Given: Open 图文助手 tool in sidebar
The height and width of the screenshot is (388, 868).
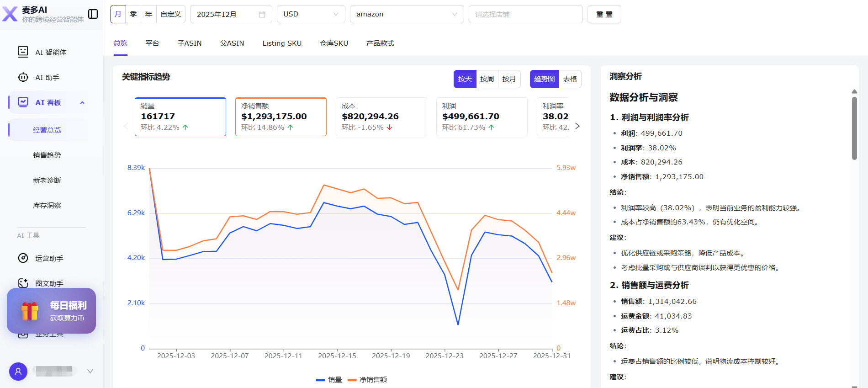Looking at the screenshot, I should 49,283.
